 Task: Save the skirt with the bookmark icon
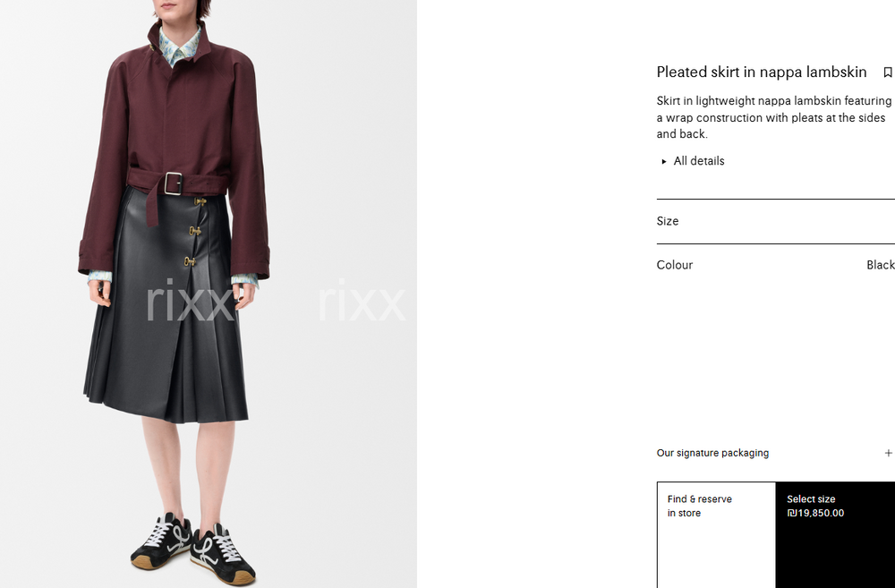coord(888,72)
